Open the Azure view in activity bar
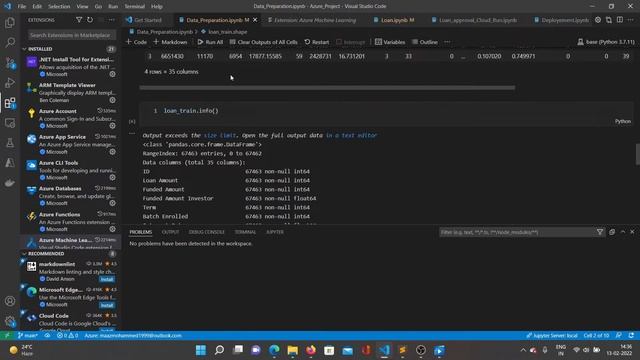640x360 pixels. point(10,163)
